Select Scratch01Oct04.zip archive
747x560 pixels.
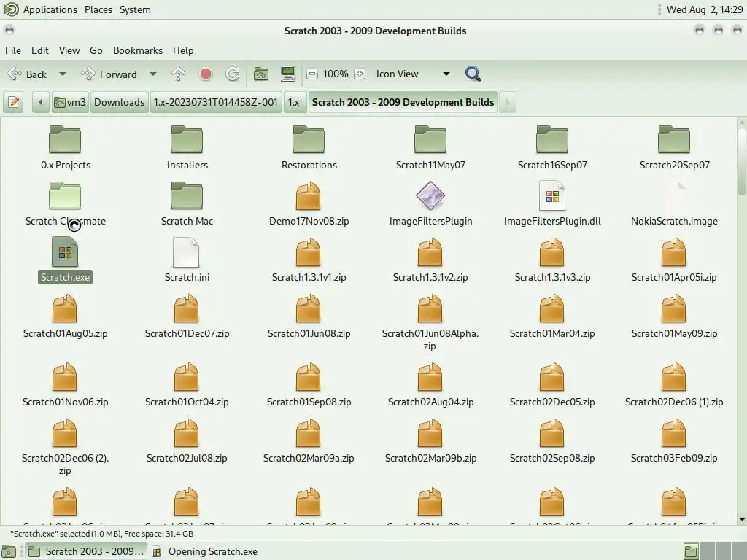[x=187, y=385]
